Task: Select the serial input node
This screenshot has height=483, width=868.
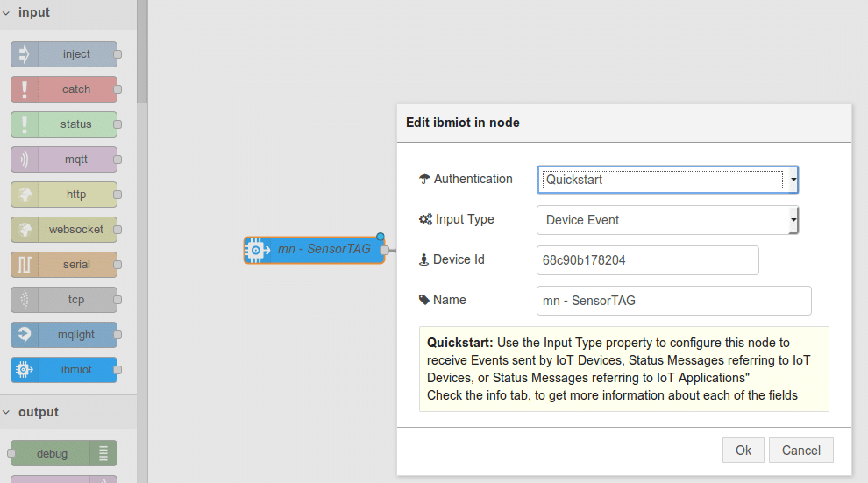Action: (x=64, y=265)
